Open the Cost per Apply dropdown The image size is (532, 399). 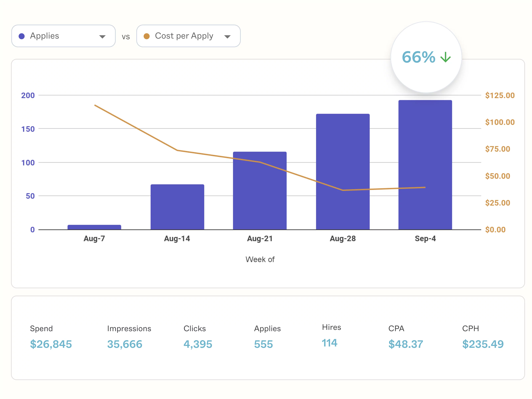pyautogui.click(x=188, y=36)
